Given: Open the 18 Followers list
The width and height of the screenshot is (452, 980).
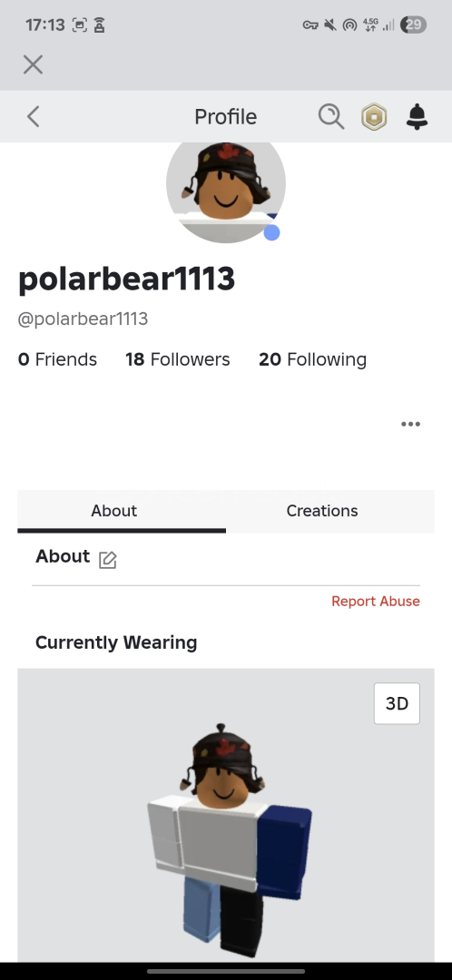Looking at the screenshot, I should point(178,359).
